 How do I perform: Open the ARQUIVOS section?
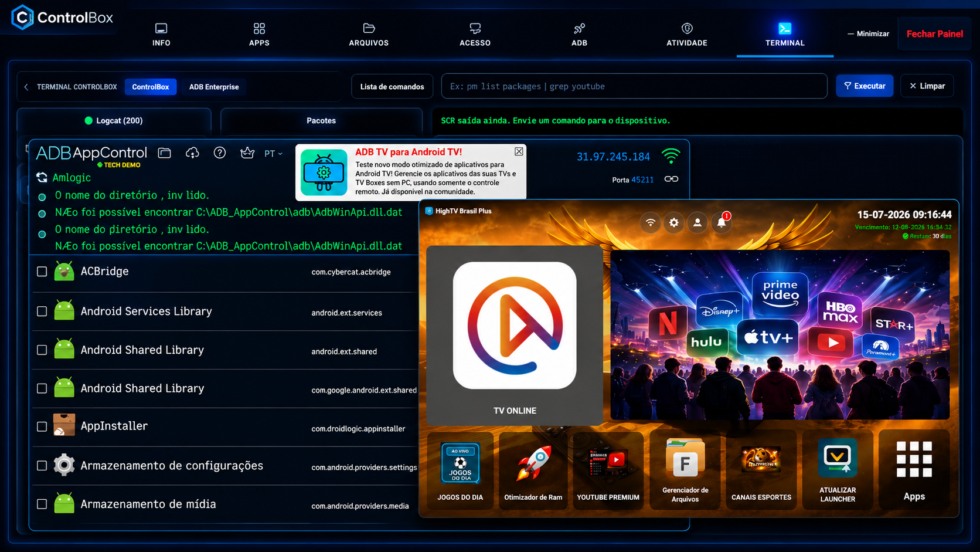[x=369, y=35]
